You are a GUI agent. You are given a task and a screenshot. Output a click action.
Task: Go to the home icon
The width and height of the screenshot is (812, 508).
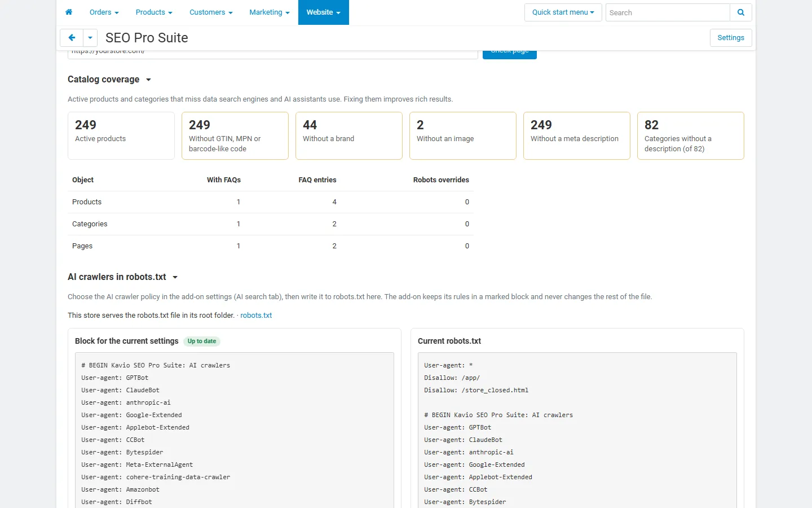[69, 12]
